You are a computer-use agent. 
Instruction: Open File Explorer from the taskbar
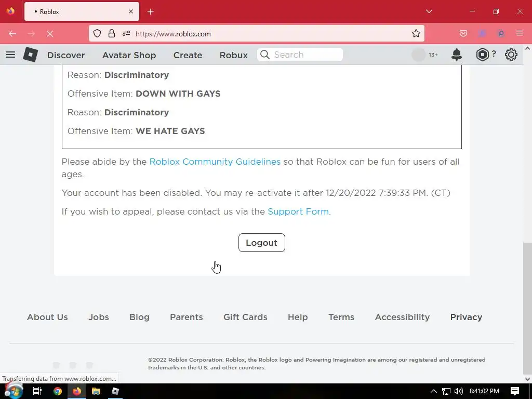96,391
